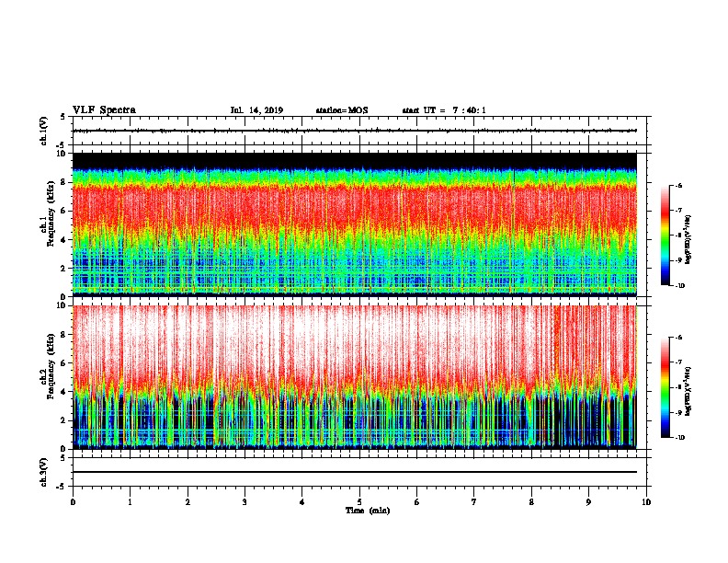Click the ch.1 voltage waveform trace

click(x=355, y=131)
